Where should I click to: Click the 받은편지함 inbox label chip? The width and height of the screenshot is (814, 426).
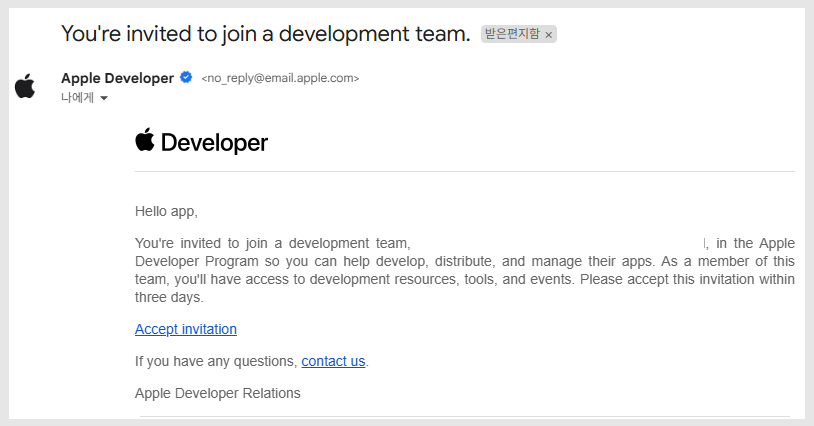click(511, 34)
